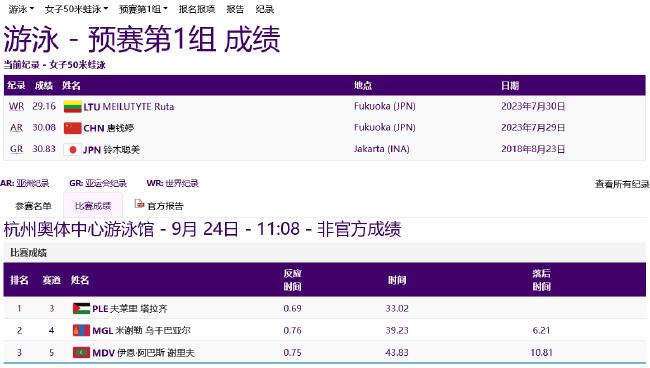Screen dimensions: 650x368
Task: Click the 落后时间 column header
Action: tap(541, 280)
